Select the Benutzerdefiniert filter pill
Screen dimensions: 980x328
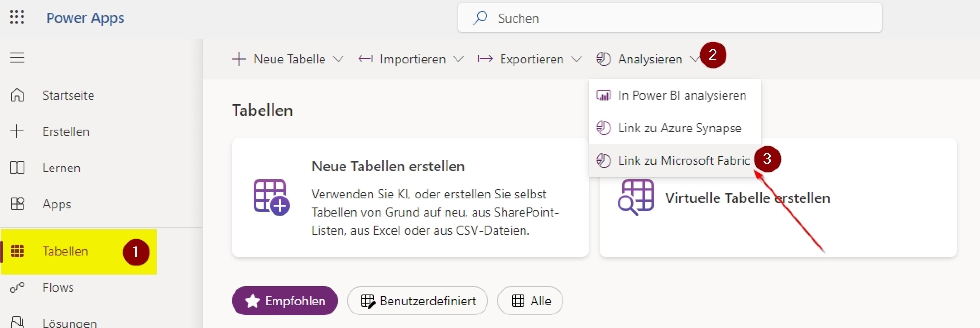[417, 301]
